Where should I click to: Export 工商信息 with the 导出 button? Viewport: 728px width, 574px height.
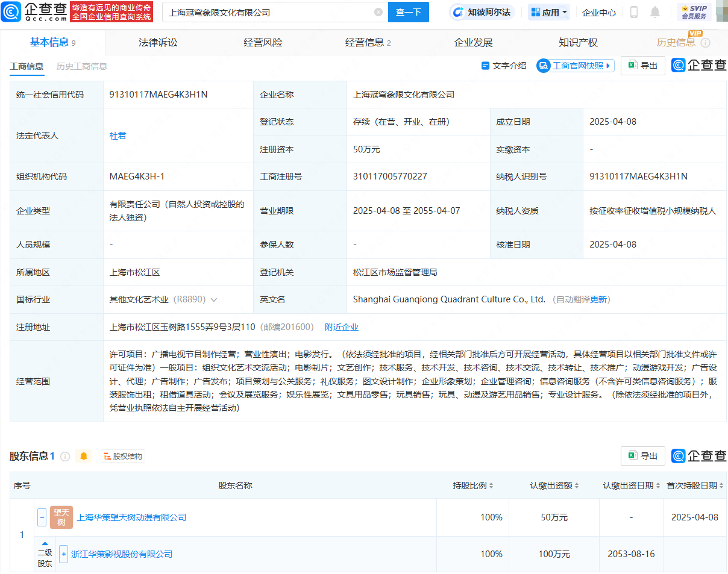pyautogui.click(x=643, y=66)
